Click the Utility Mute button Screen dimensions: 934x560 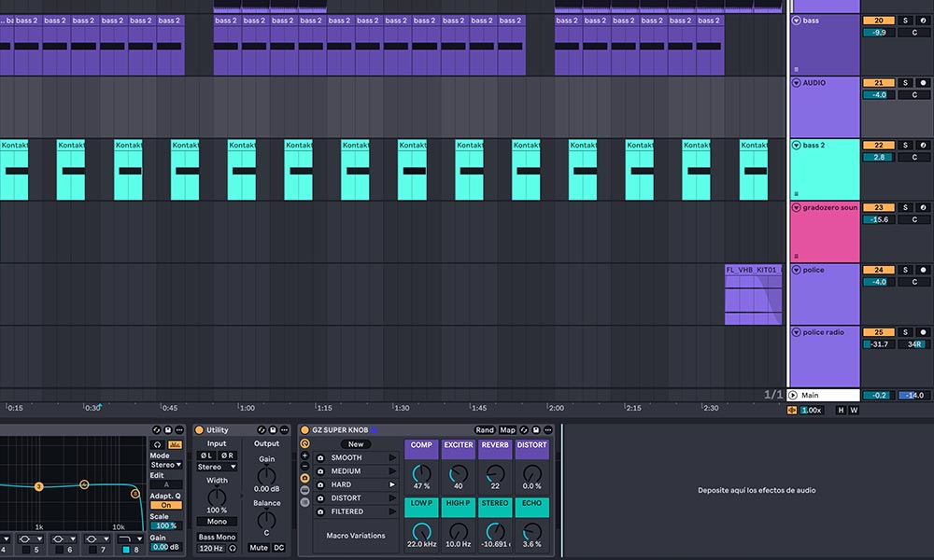tap(258, 548)
